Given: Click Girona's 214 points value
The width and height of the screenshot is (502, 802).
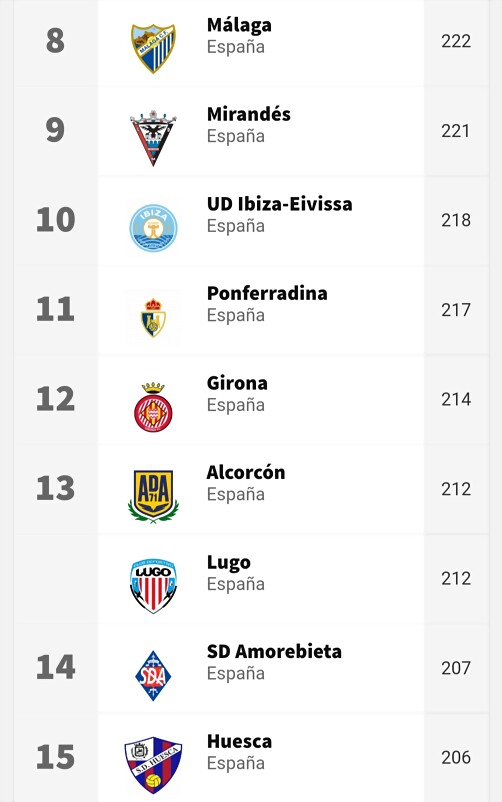Looking at the screenshot, I should click(456, 399).
